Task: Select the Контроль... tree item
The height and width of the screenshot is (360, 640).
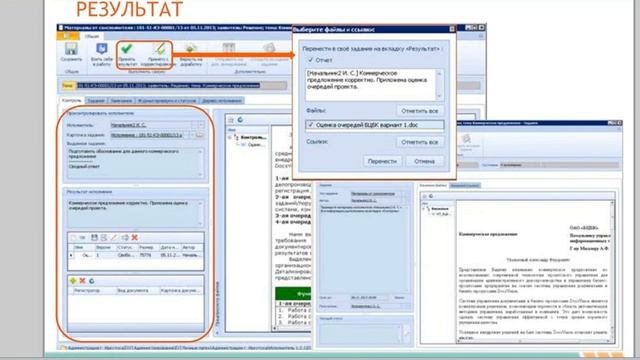Action: click(253, 138)
